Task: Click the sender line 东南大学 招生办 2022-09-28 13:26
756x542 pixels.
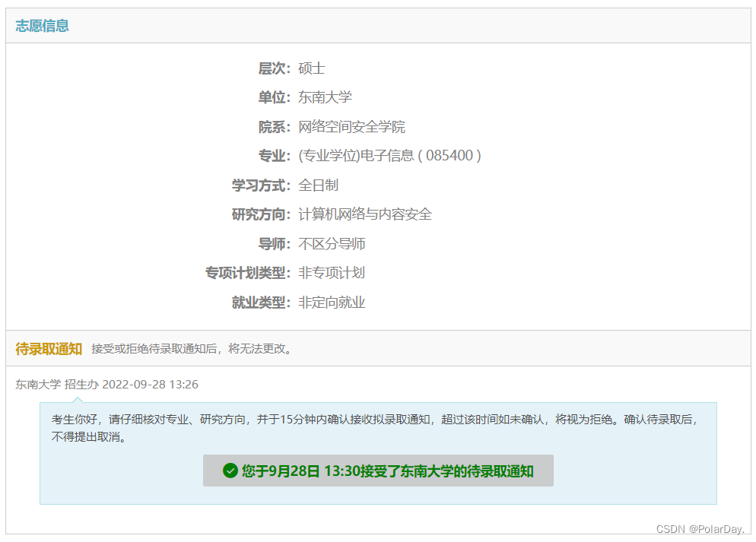Action: (x=106, y=385)
